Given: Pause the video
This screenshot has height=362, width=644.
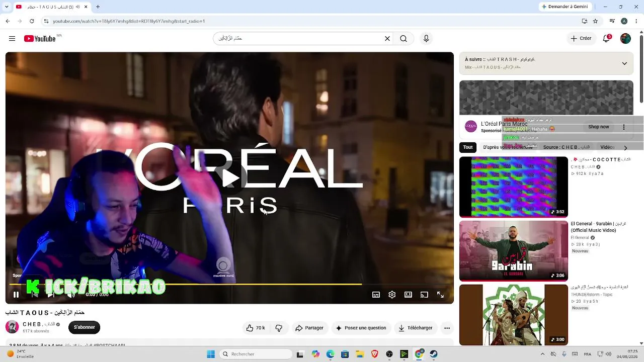Looking at the screenshot, I should tap(16, 295).
